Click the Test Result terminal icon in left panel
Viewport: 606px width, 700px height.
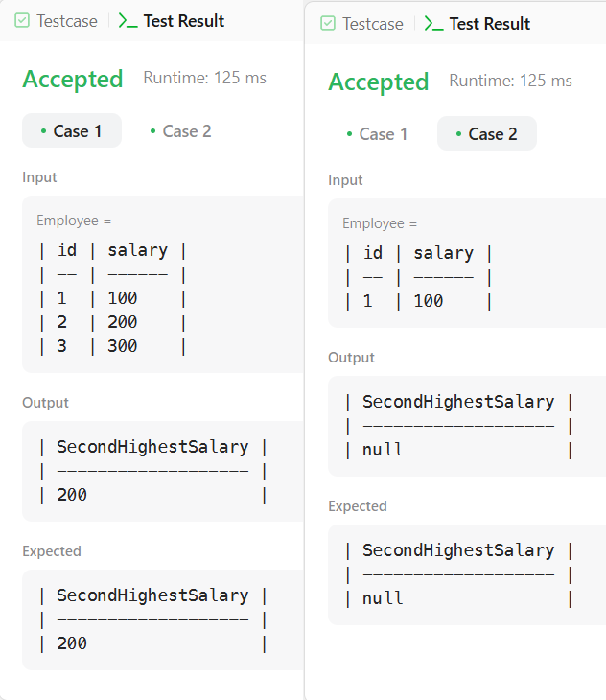(x=128, y=20)
